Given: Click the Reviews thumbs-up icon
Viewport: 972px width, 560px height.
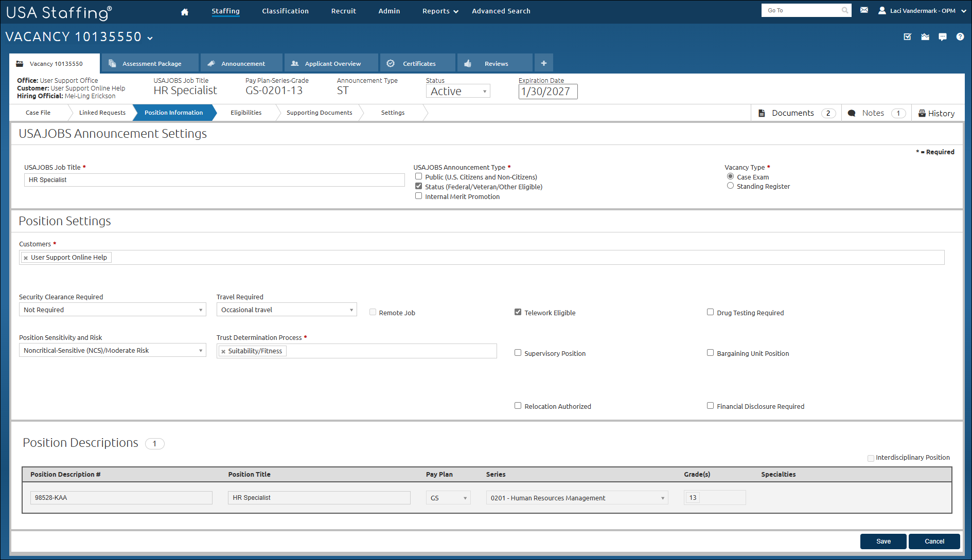Looking at the screenshot, I should pos(468,64).
